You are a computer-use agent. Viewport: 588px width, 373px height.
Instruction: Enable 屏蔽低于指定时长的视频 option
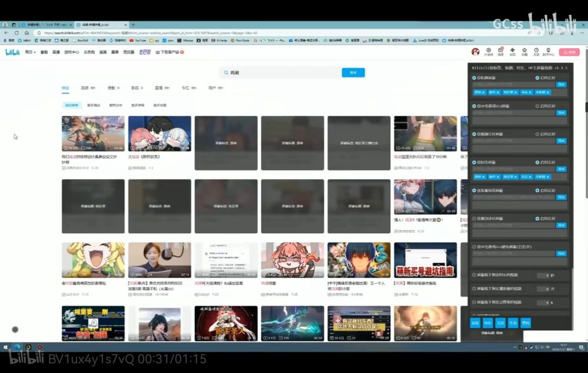coord(474,275)
